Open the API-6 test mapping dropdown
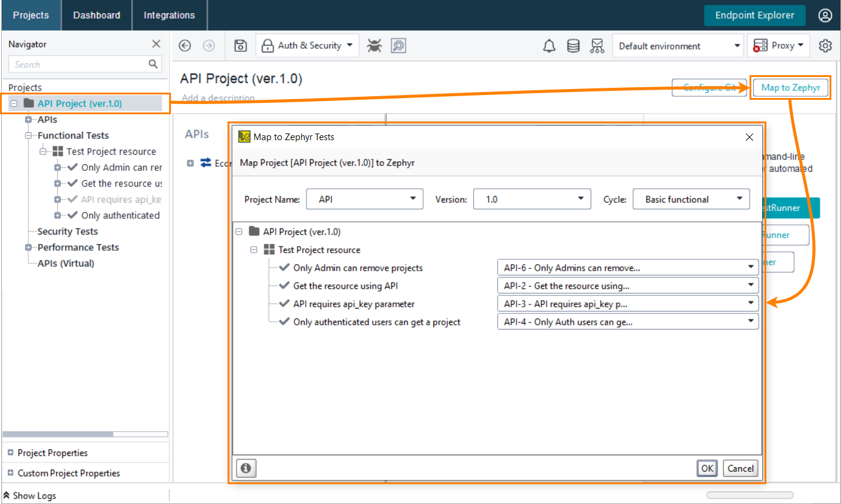 pyautogui.click(x=627, y=268)
